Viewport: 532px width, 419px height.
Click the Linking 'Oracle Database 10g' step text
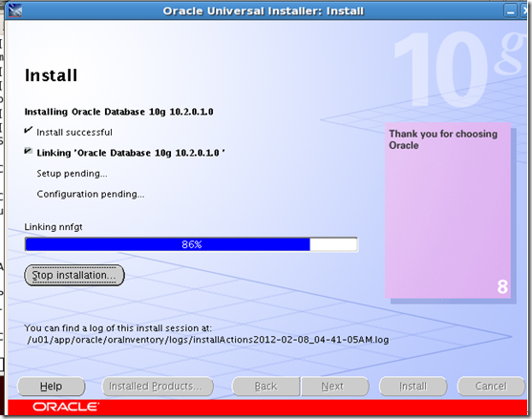coord(131,153)
